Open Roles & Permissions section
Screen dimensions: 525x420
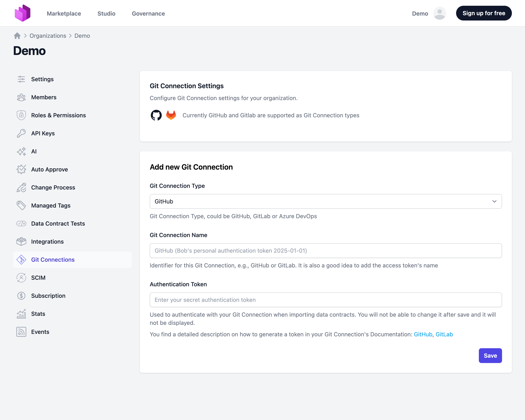point(58,115)
